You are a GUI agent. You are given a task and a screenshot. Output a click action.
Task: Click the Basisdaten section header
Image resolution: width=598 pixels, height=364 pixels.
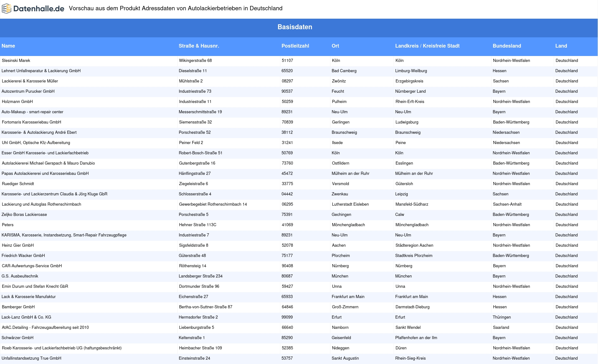295,27
